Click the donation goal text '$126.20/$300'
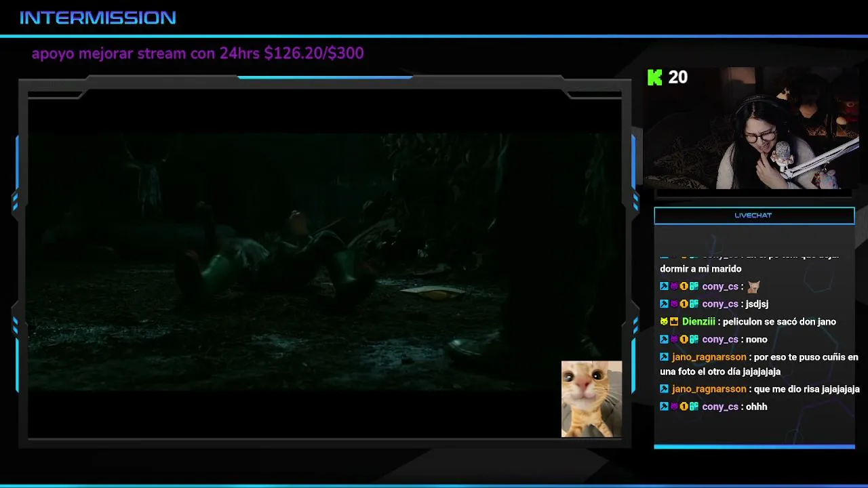 (314, 53)
